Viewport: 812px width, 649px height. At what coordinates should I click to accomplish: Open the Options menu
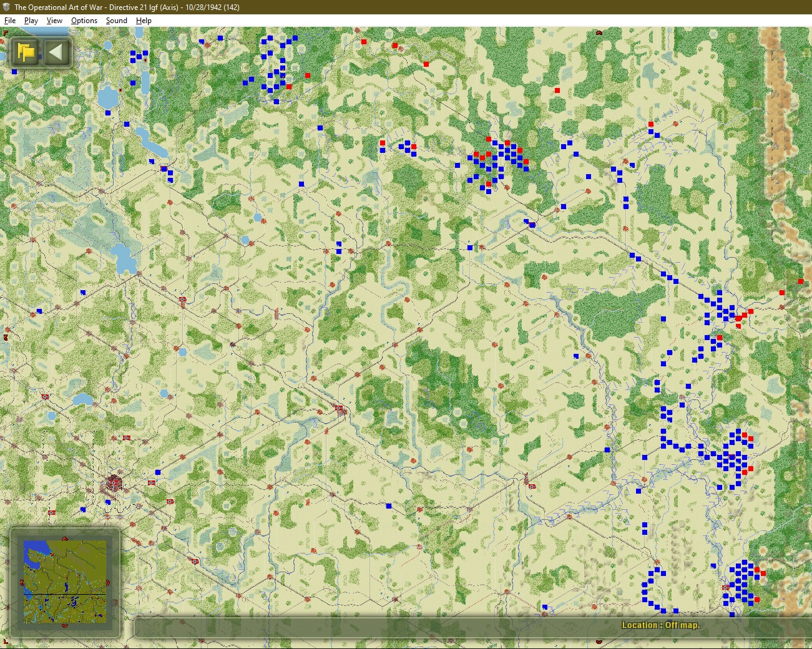click(84, 21)
